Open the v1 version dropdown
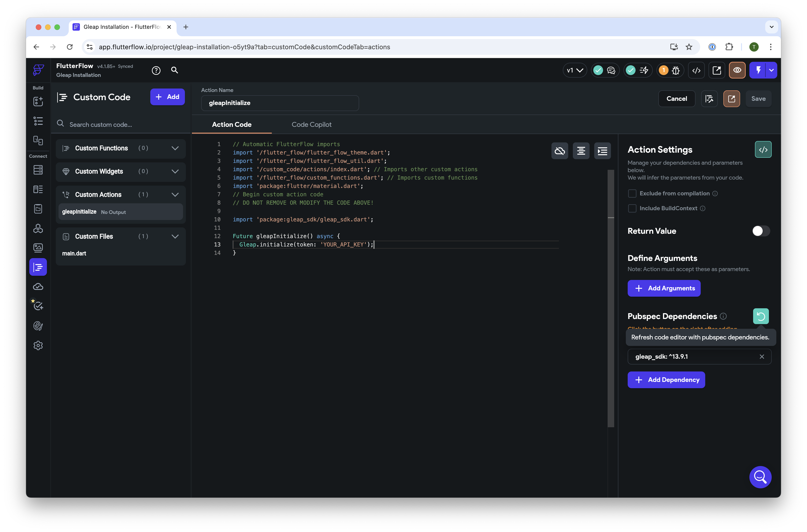Viewport: 807px width, 532px height. click(575, 70)
